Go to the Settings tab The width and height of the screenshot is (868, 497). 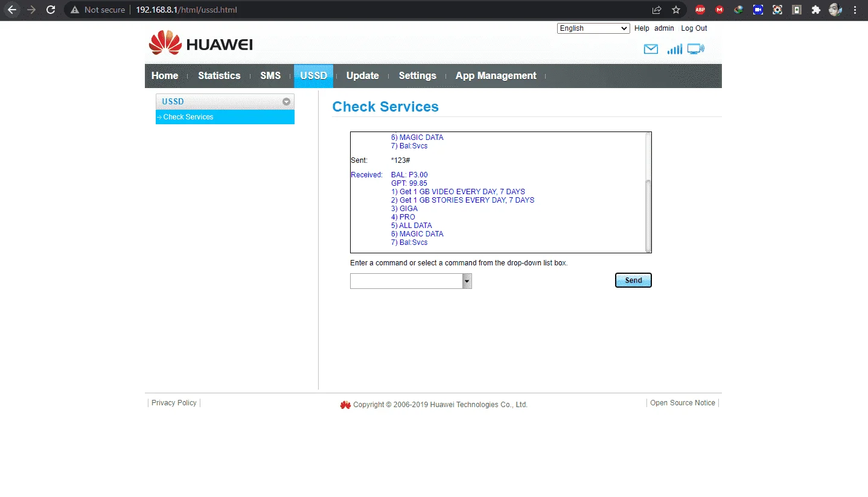tap(418, 75)
